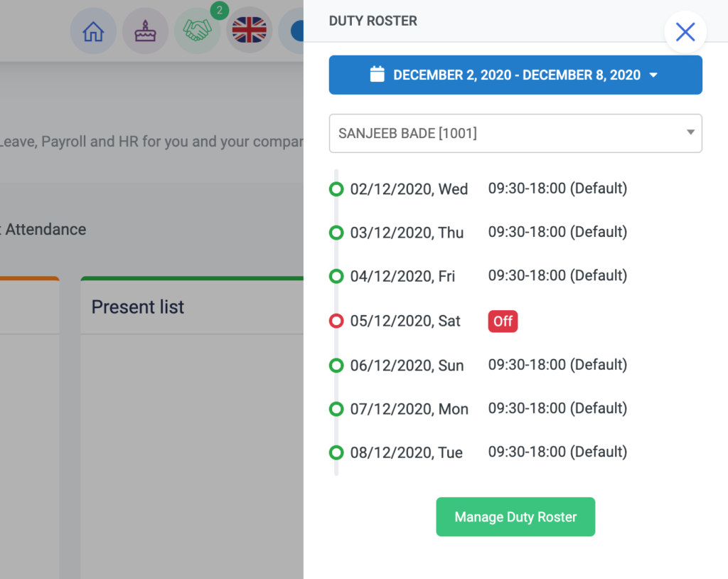Viewport: 728px width, 579px height.
Task: Click the calendar icon in date range button
Action: coord(378,75)
